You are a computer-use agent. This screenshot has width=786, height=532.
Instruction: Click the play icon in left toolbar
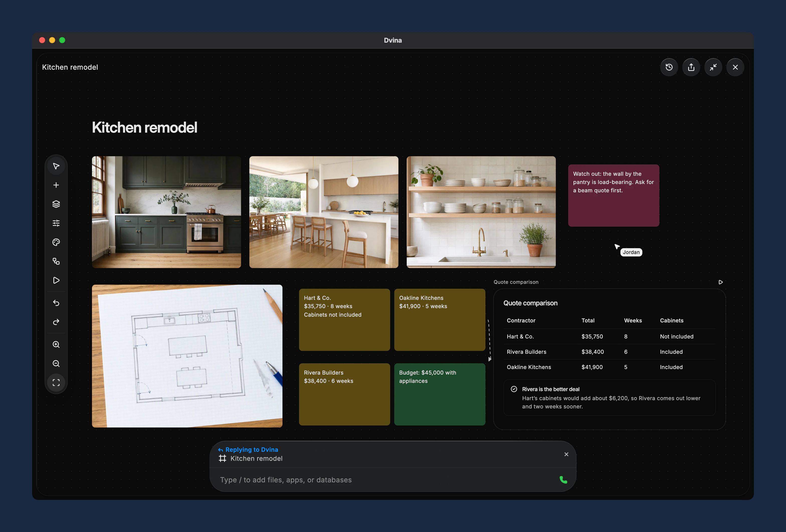pos(56,280)
